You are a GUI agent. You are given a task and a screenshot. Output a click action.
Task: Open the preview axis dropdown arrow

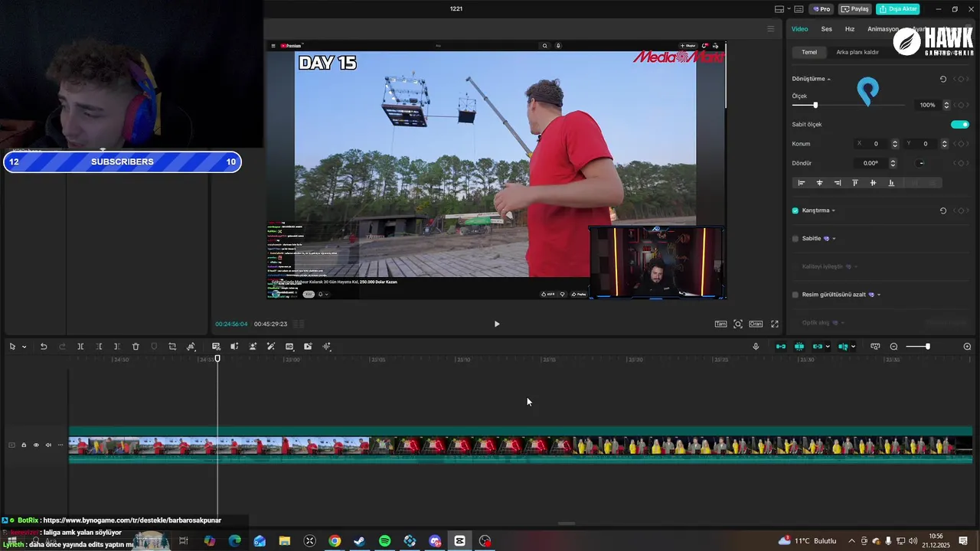point(853,347)
